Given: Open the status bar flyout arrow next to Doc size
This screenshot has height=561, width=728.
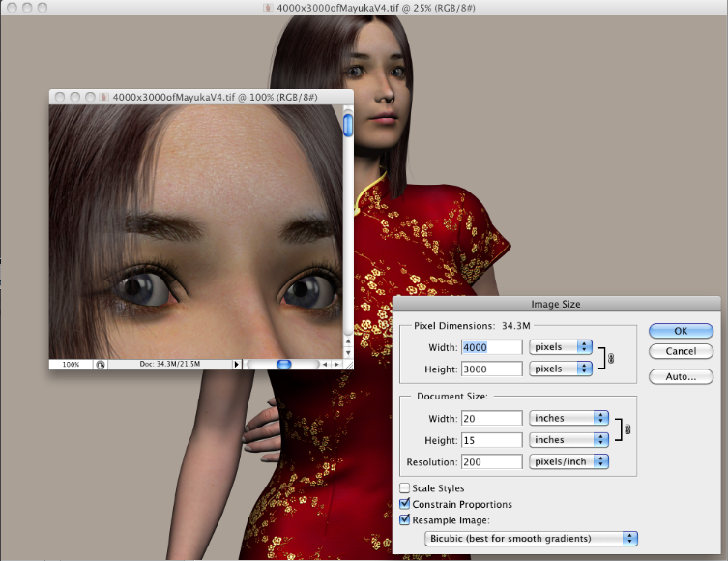Looking at the screenshot, I should click(237, 365).
